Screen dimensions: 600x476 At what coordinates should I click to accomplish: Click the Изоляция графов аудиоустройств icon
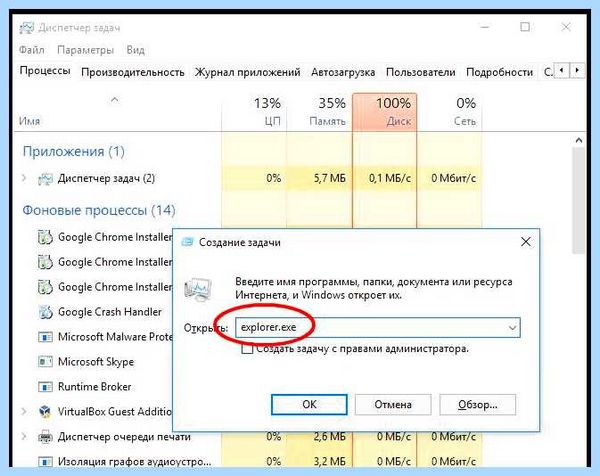click(x=45, y=461)
